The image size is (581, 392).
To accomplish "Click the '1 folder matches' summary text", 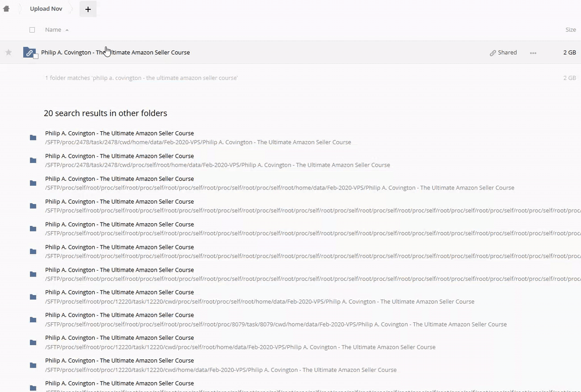I will [141, 78].
